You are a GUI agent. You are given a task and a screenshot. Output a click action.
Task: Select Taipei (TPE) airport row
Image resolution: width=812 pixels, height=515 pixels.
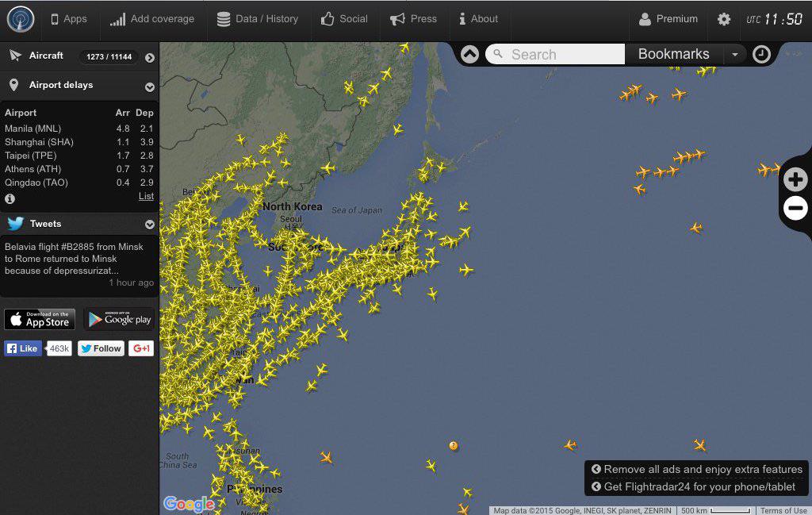[x=79, y=156]
